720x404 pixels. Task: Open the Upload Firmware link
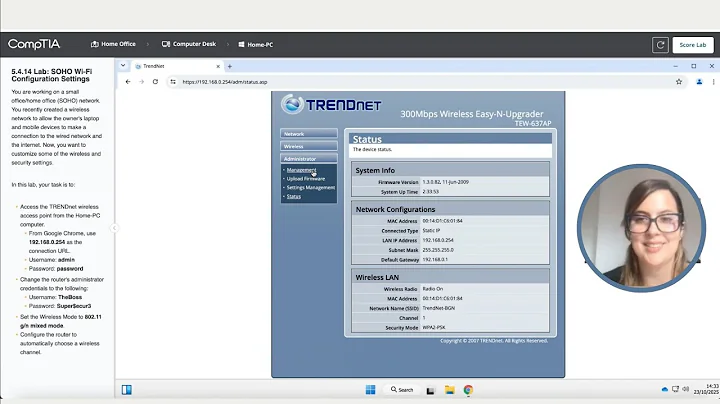tap(305, 179)
